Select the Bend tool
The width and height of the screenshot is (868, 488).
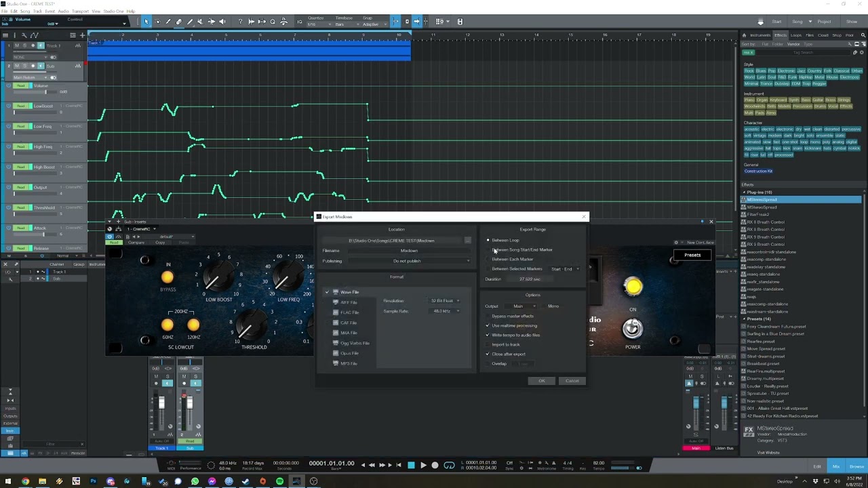click(212, 22)
